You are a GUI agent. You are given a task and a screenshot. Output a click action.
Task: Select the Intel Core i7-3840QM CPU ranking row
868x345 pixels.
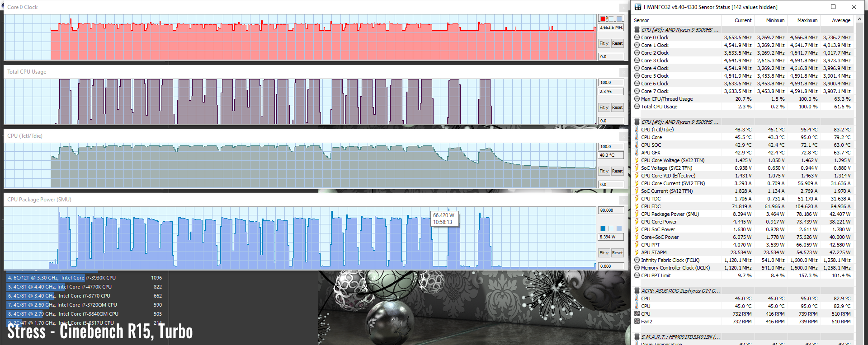coord(85,314)
